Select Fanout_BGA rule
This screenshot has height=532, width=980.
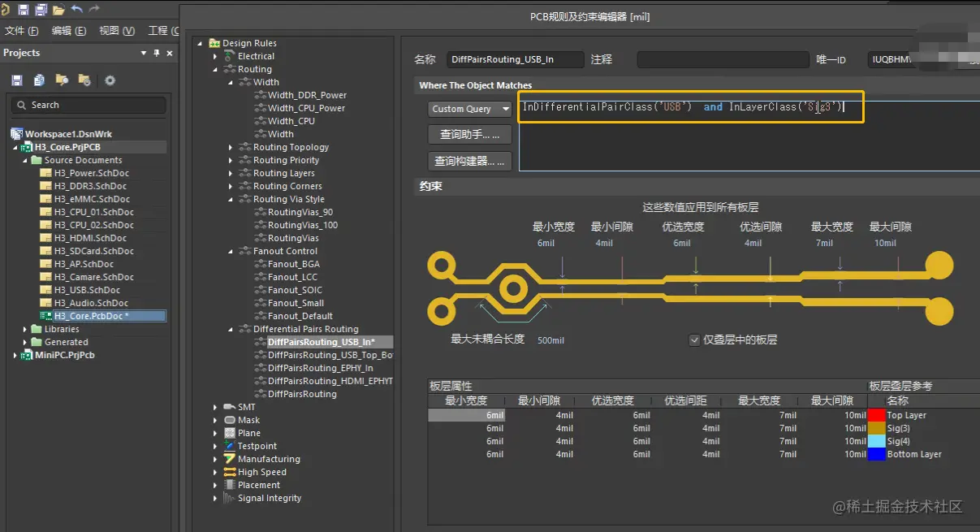[294, 264]
